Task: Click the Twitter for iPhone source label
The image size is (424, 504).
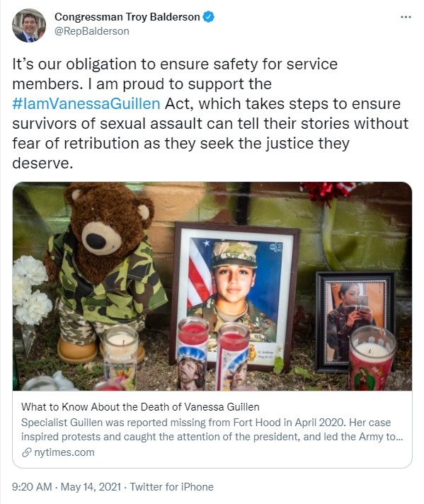Action: point(172,486)
